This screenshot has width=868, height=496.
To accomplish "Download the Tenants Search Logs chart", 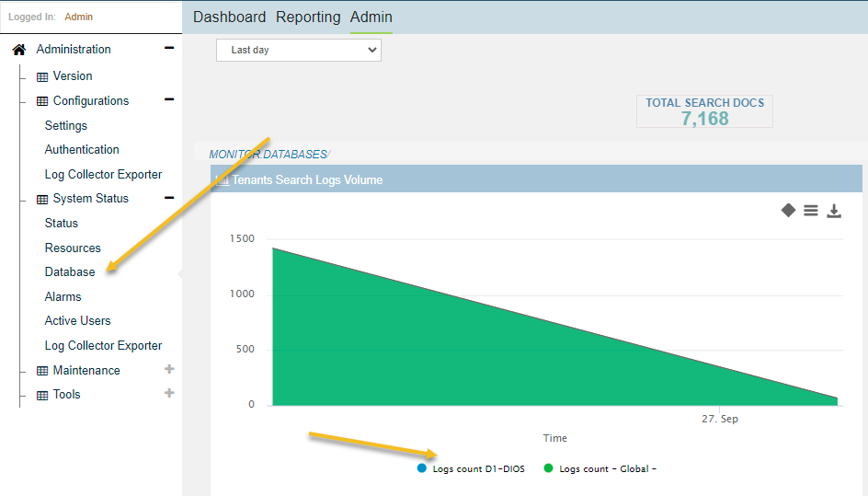I will (834, 211).
